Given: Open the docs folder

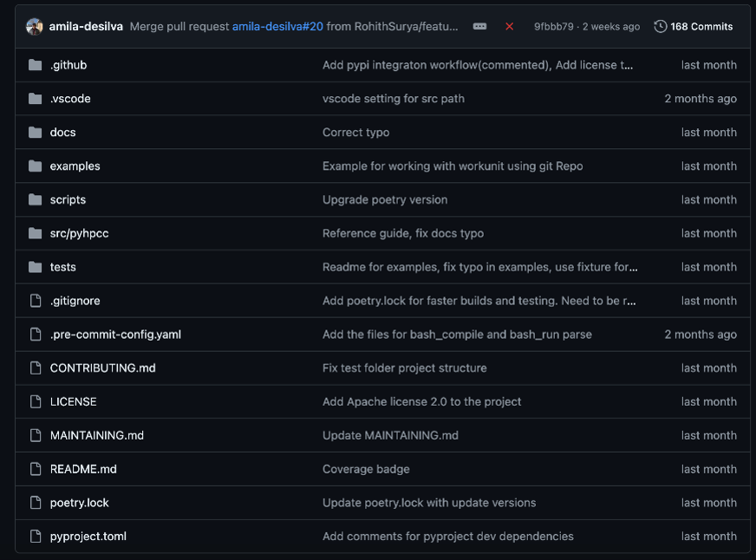Looking at the screenshot, I should 62,132.
